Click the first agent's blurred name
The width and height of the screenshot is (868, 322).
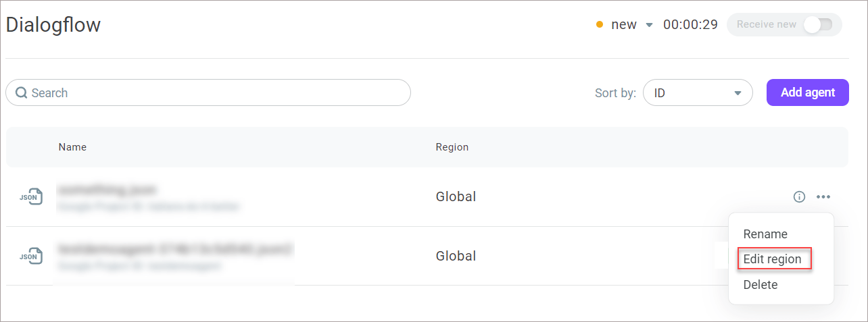tap(107, 190)
